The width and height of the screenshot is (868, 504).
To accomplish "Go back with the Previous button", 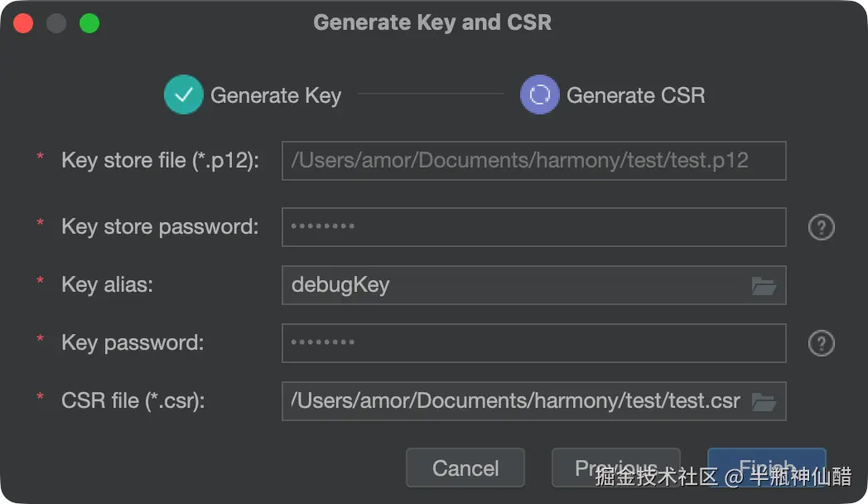I will pyautogui.click(x=615, y=468).
